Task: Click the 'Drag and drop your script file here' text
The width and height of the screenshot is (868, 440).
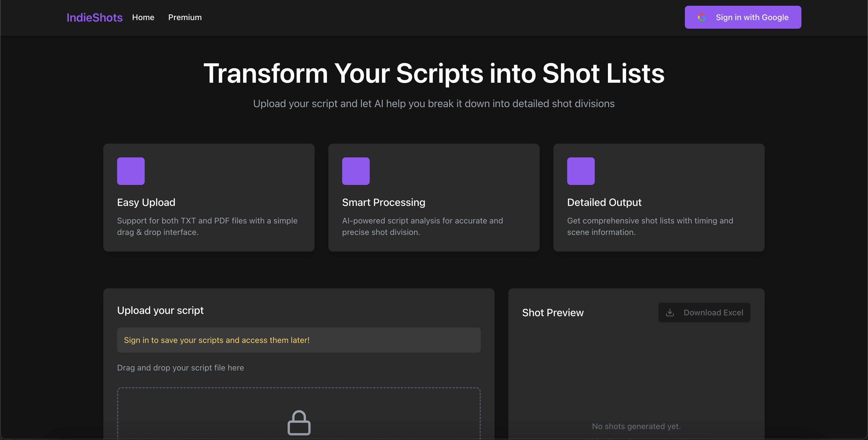Action: (x=181, y=368)
